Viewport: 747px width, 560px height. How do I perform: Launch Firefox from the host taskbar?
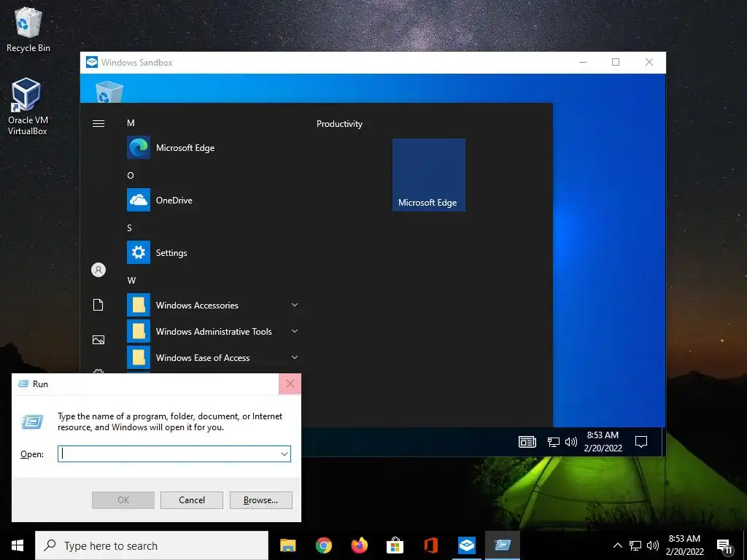click(x=359, y=545)
